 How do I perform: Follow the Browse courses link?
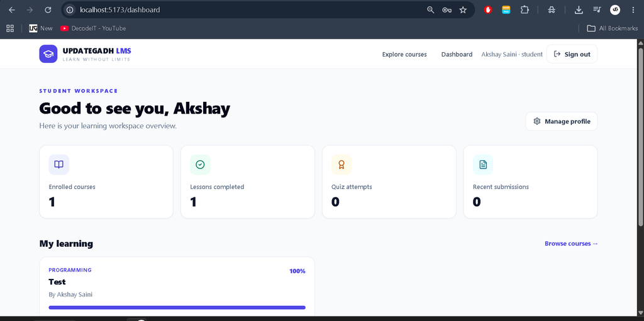pyautogui.click(x=571, y=244)
